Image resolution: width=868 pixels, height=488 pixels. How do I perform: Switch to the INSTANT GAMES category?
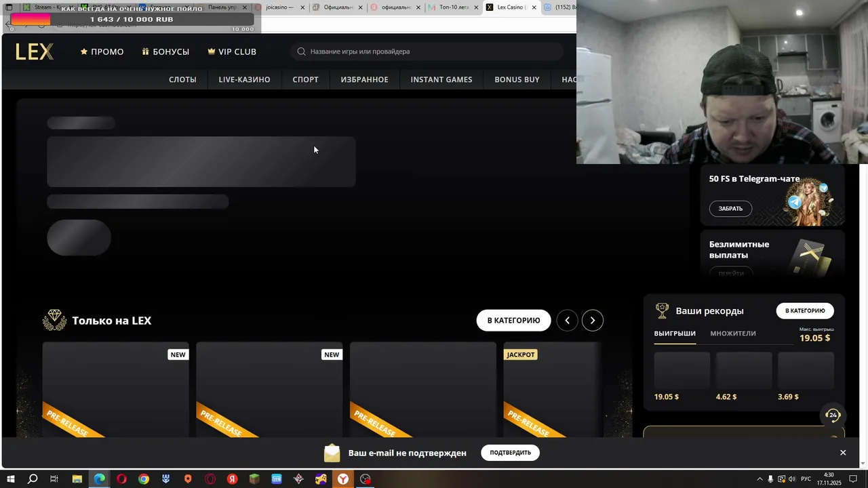pos(441,79)
